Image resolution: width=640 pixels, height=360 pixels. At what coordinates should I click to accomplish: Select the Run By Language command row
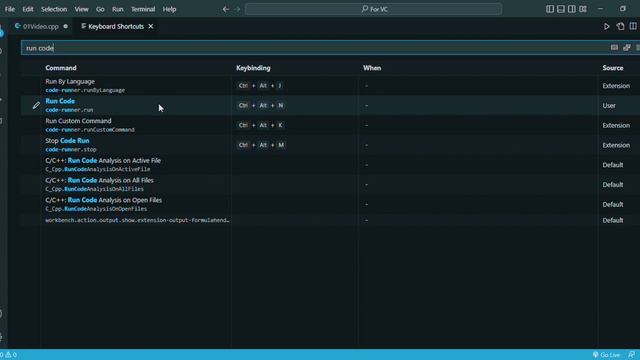pyautogui.click(x=331, y=86)
